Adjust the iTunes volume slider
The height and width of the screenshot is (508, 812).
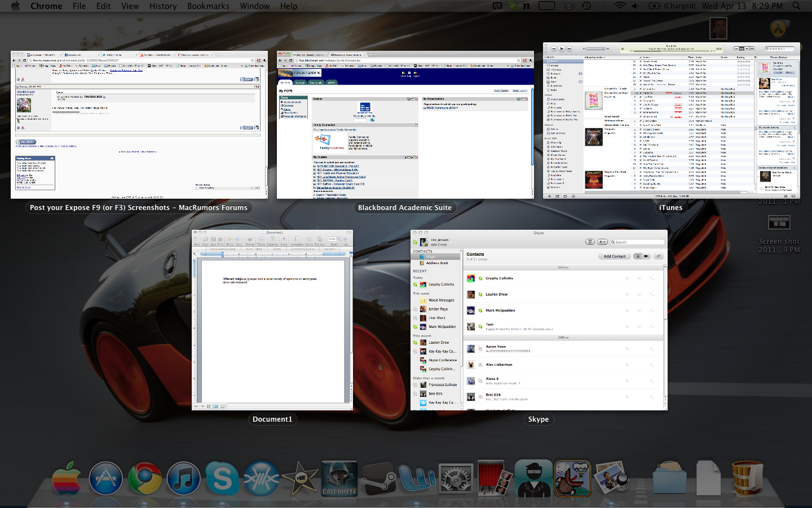pos(595,49)
